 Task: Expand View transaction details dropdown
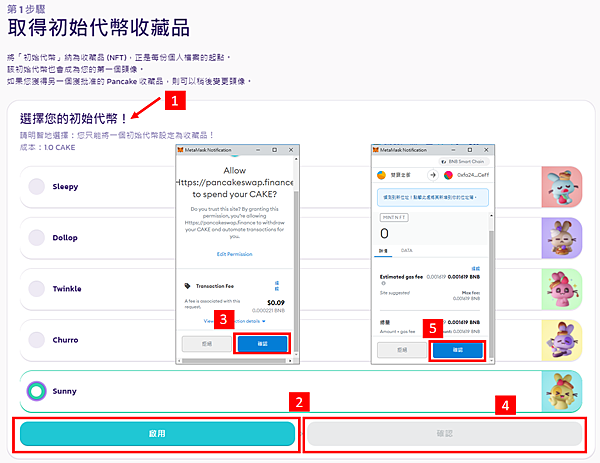(235, 321)
